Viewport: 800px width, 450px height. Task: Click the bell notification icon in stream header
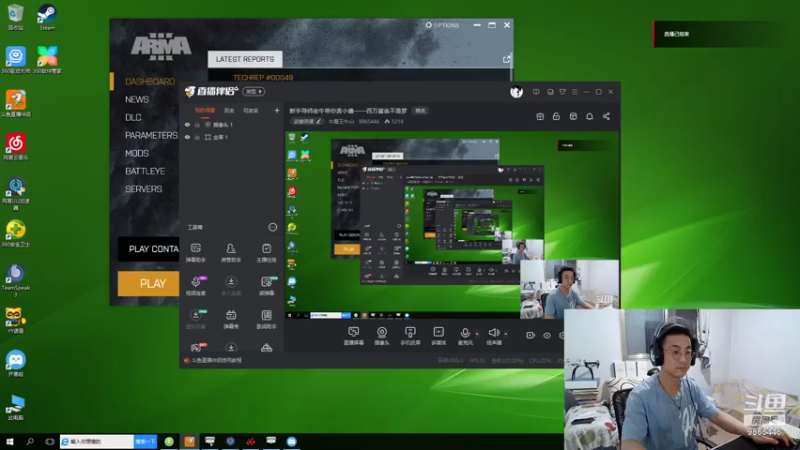(589, 116)
